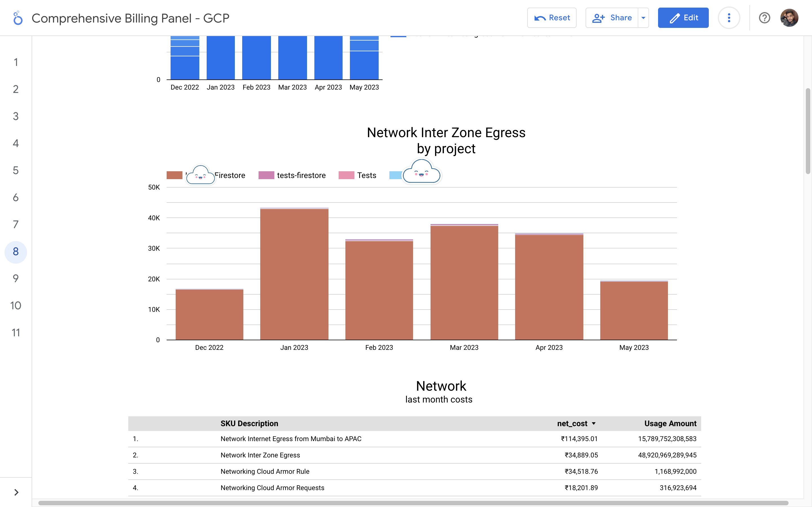Click the Tests legend pink swatch

[346, 175]
